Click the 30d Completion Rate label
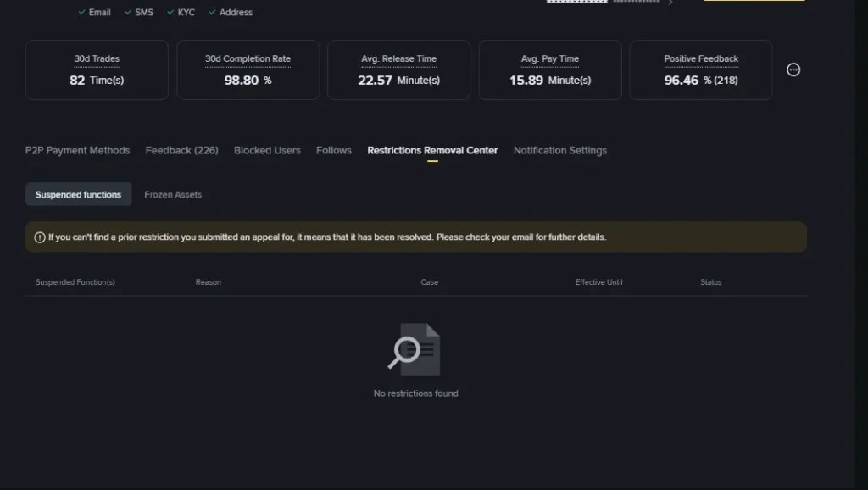 point(248,59)
